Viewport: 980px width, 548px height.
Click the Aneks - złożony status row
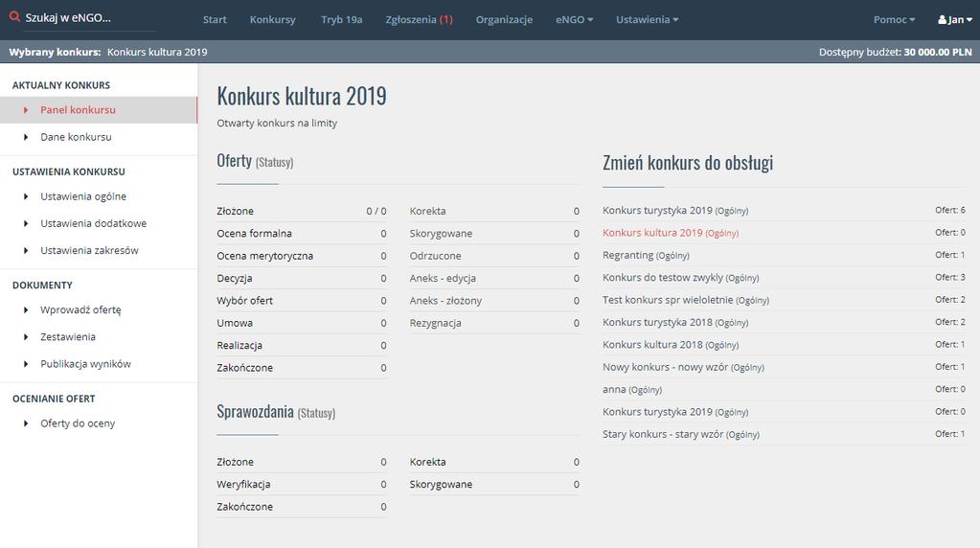click(494, 301)
